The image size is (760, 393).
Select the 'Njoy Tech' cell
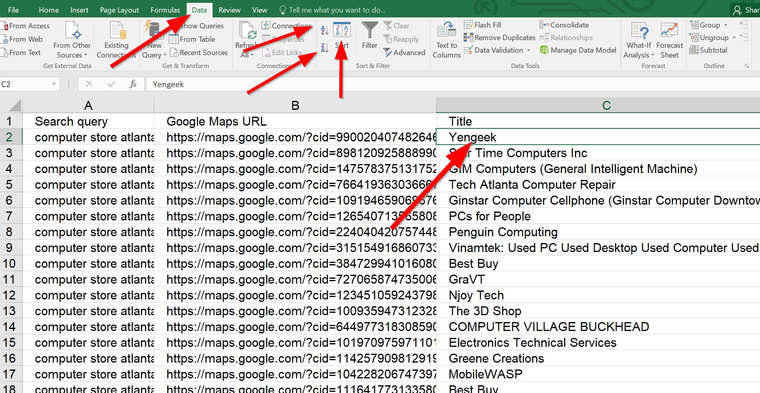pos(598,295)
